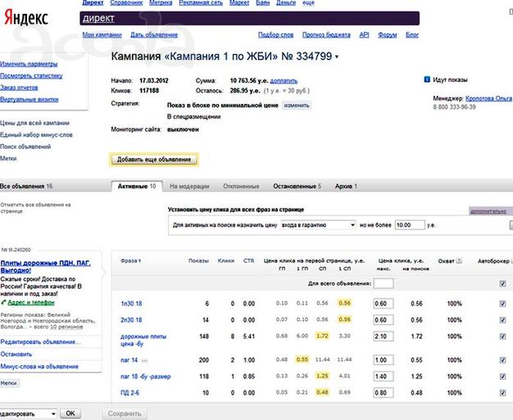
Task: Sort by the 'Фраза' column header
Action: [130, 261]
